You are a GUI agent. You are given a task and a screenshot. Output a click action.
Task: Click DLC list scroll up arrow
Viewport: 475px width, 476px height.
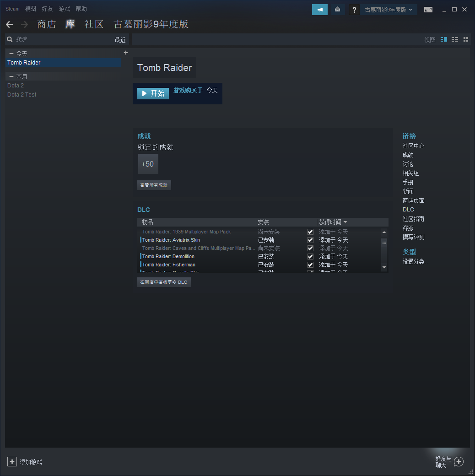[384, 232]
